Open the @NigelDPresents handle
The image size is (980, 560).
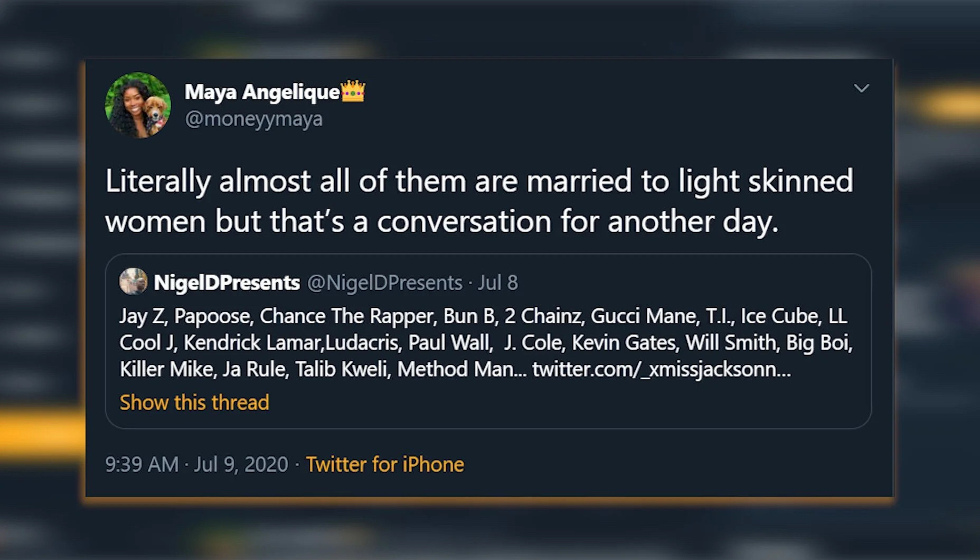point(384,283)
